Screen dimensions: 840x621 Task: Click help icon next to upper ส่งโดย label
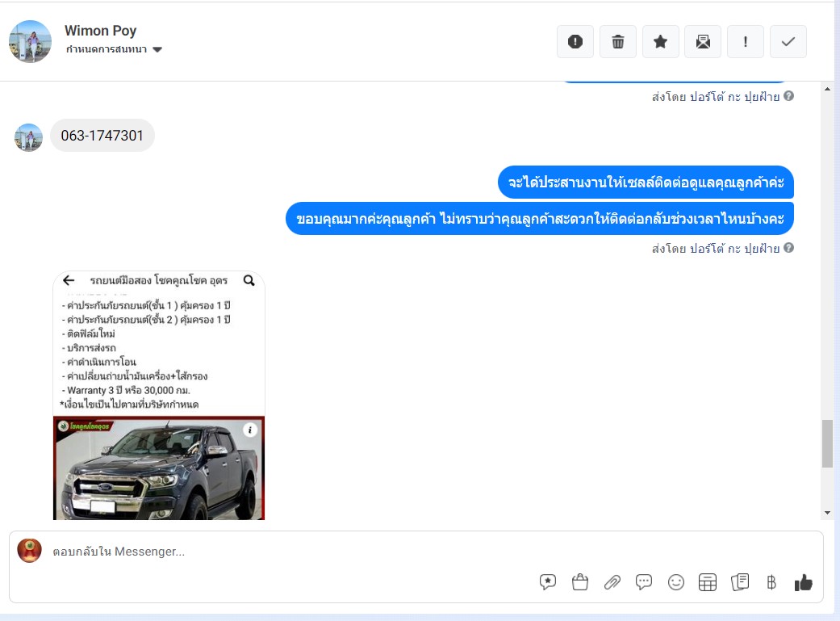coord(788,96)
